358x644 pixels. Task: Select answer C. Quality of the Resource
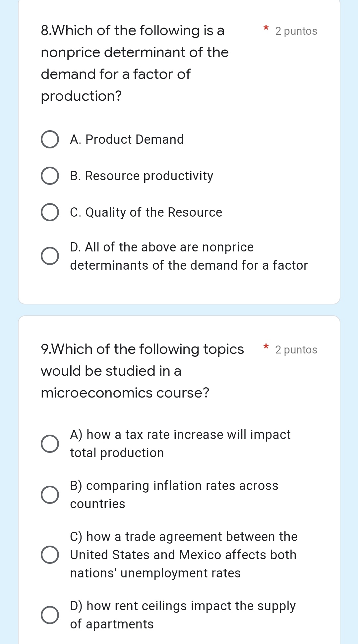click(50, 212)
